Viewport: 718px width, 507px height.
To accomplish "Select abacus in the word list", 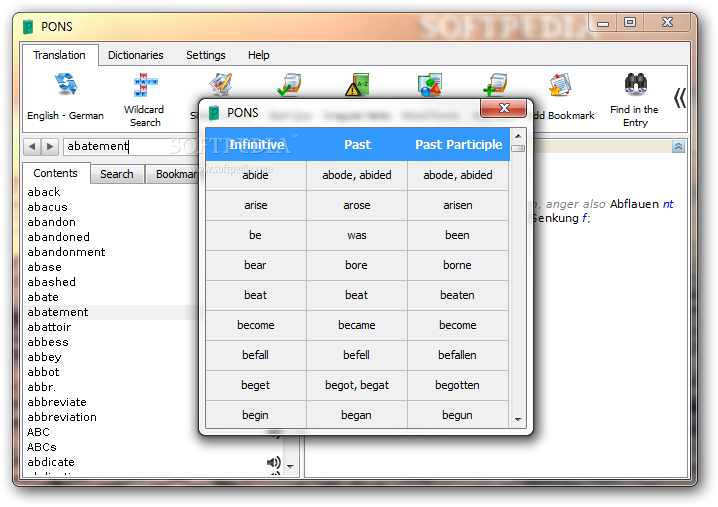I will click(x=47, y=207).
